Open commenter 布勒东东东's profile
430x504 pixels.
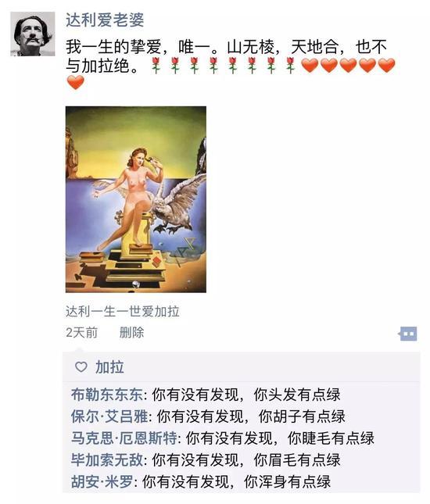(107, 395)
